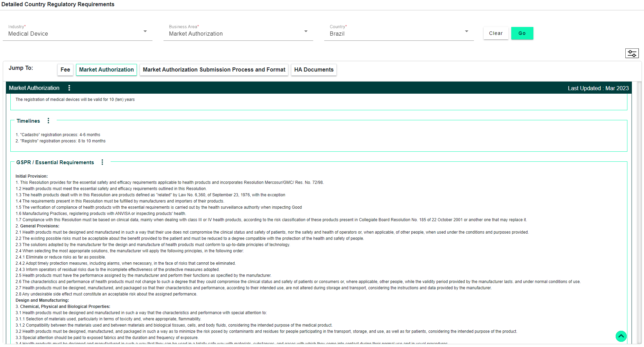Select the Market Authorization jump tab

(106, 70)
